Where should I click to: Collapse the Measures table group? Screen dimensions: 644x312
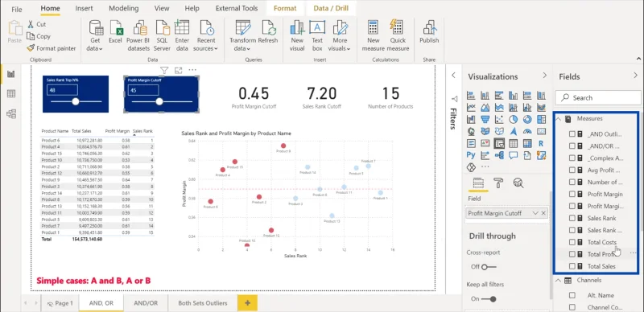tap(558, 119)
